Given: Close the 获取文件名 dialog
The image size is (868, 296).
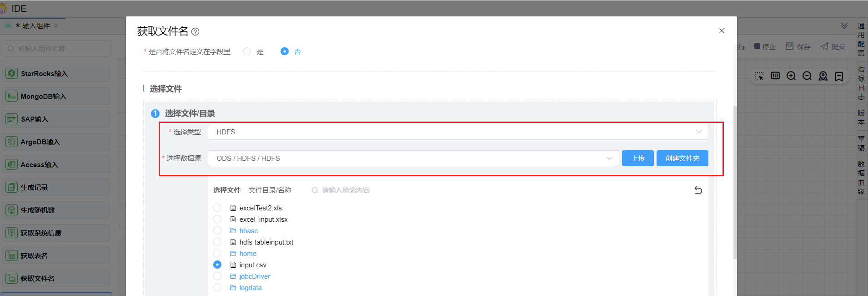Looking at the screenshot, I should pyautogui.click(x=722, y=31).
